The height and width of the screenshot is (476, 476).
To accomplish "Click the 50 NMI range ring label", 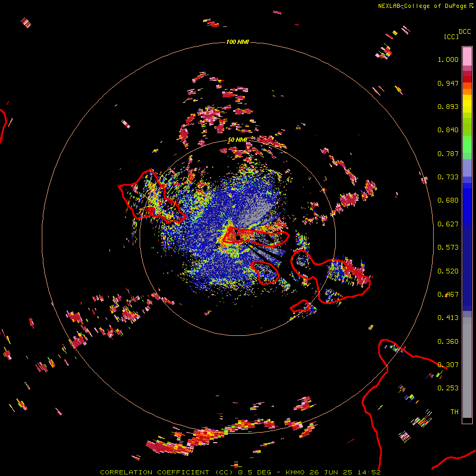I will point(237,140).
